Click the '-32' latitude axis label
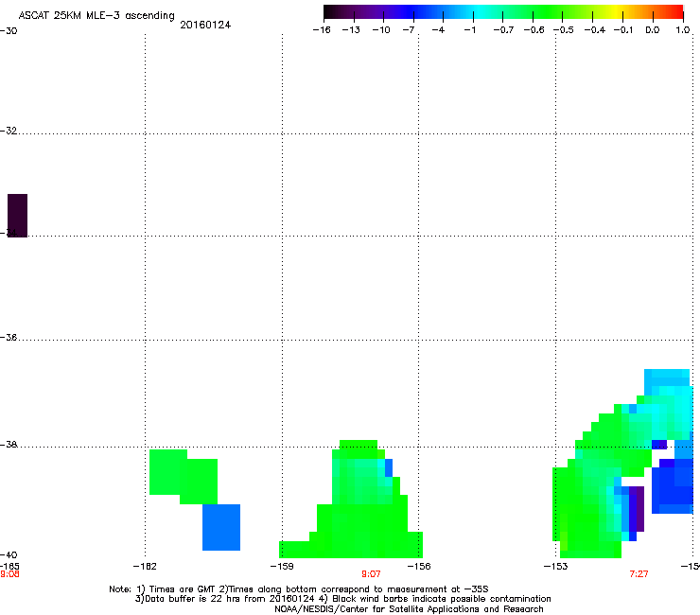 pyautogui.click(x=9, y=131)
